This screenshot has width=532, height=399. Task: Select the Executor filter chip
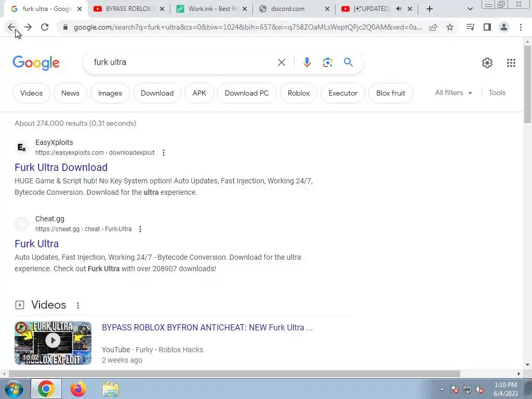point(343,93)
